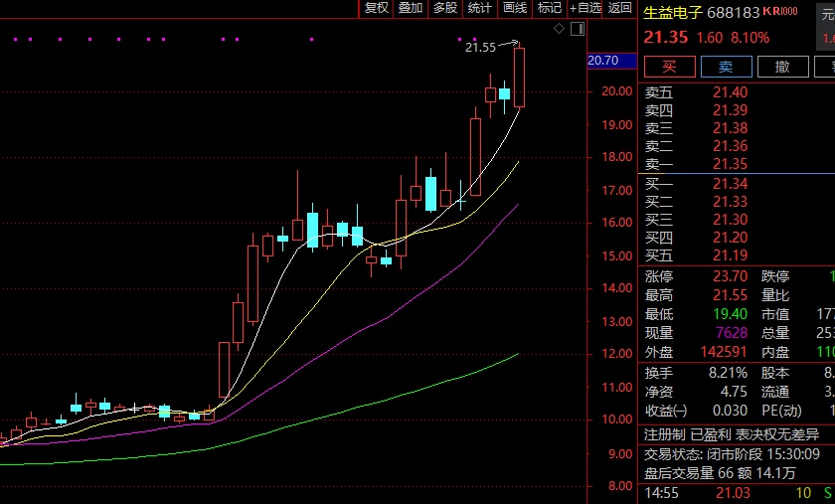Click the 盘后交易量 66 额 14.1万 line
Viewport: 835px width, 504px height.
(720, 473)
